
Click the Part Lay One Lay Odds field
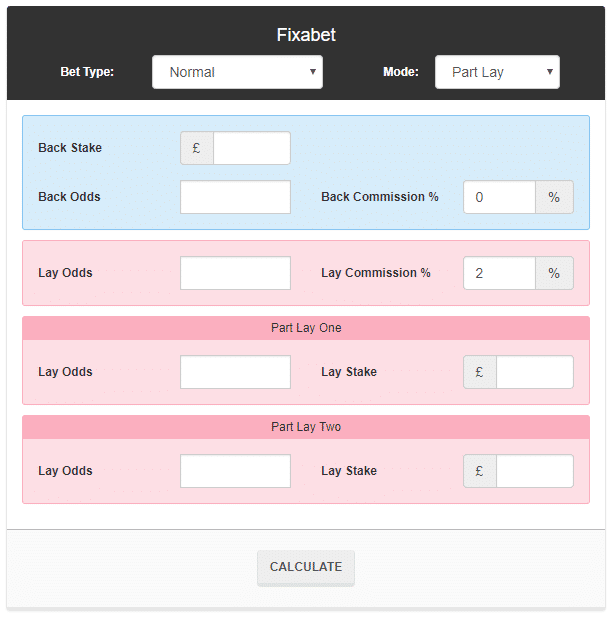pos(235,372)
